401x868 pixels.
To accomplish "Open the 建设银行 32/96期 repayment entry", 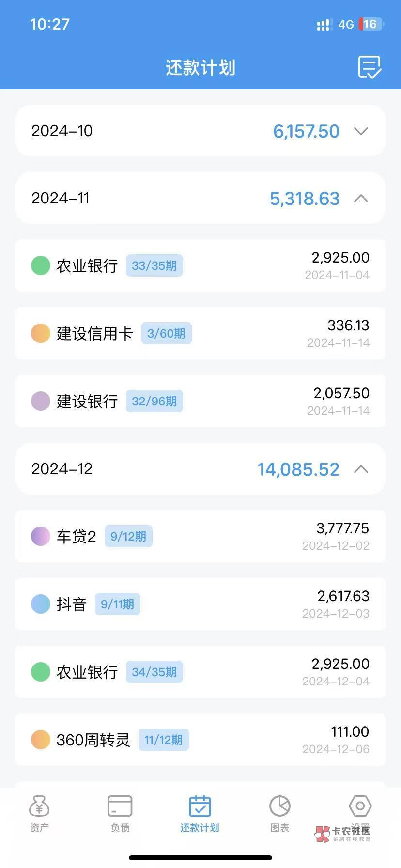I will (x=200, y=401).
